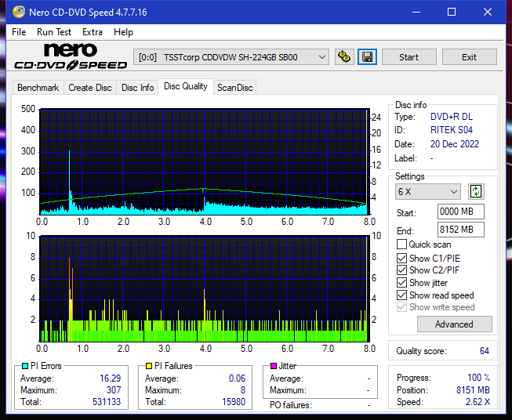Screen dimensions: 512x420
Task: Click the magenta Jitter legend swatch
Action: pos(274,366)
